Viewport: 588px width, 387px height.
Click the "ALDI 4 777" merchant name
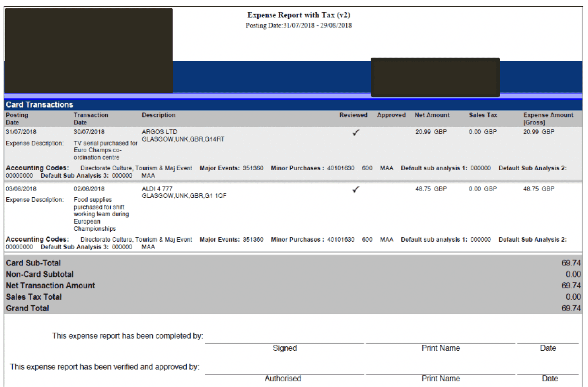[157, 188]
